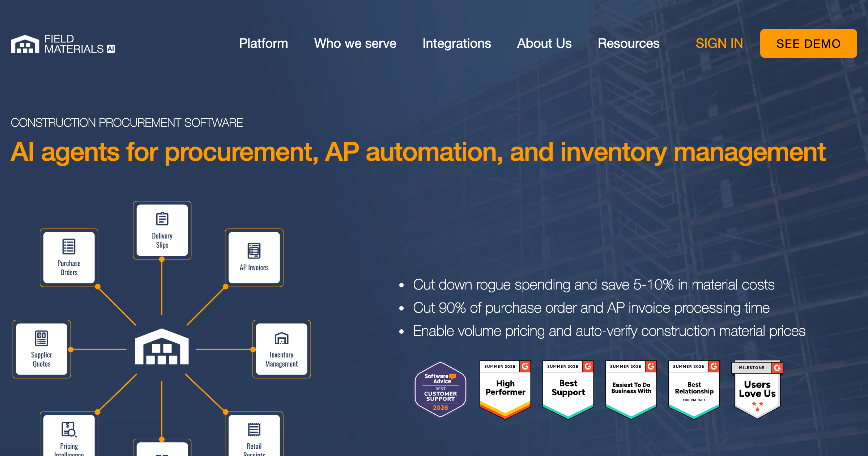Expand the About Us menu

tap(544, 43)
